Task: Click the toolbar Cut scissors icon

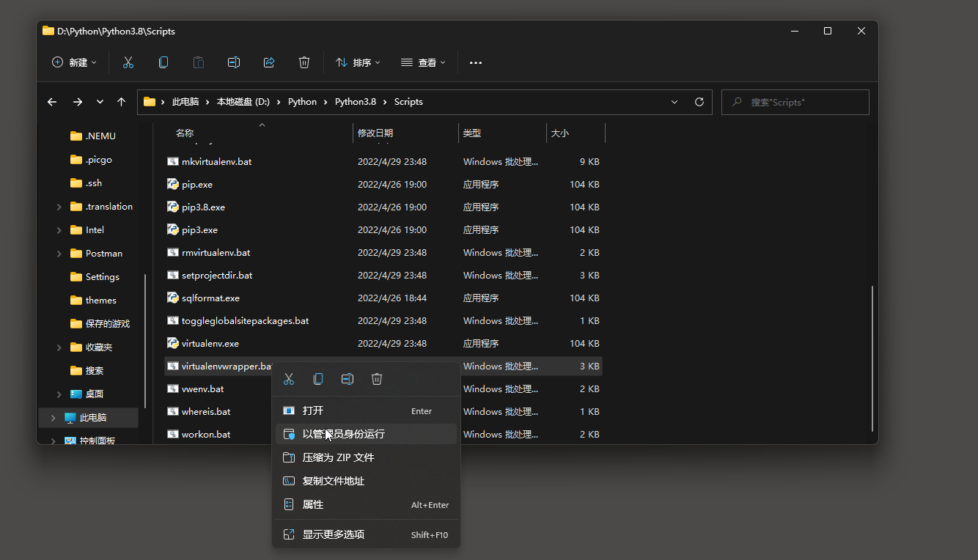Action: [128, 63]
